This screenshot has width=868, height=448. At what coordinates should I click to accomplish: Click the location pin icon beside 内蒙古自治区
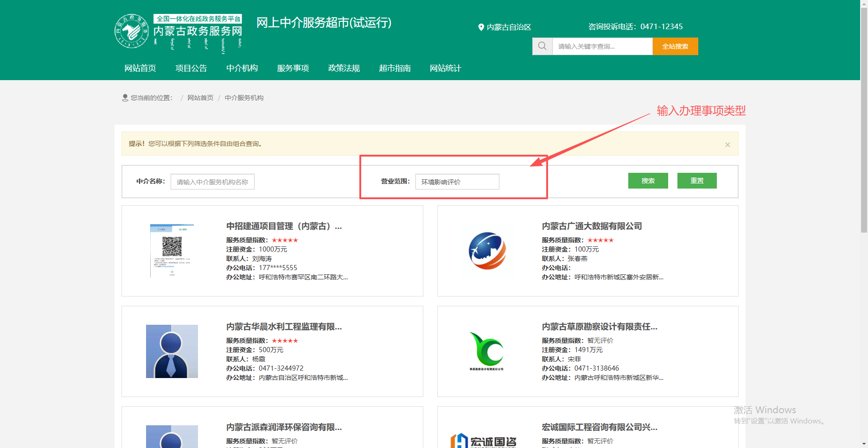(481, 27)
